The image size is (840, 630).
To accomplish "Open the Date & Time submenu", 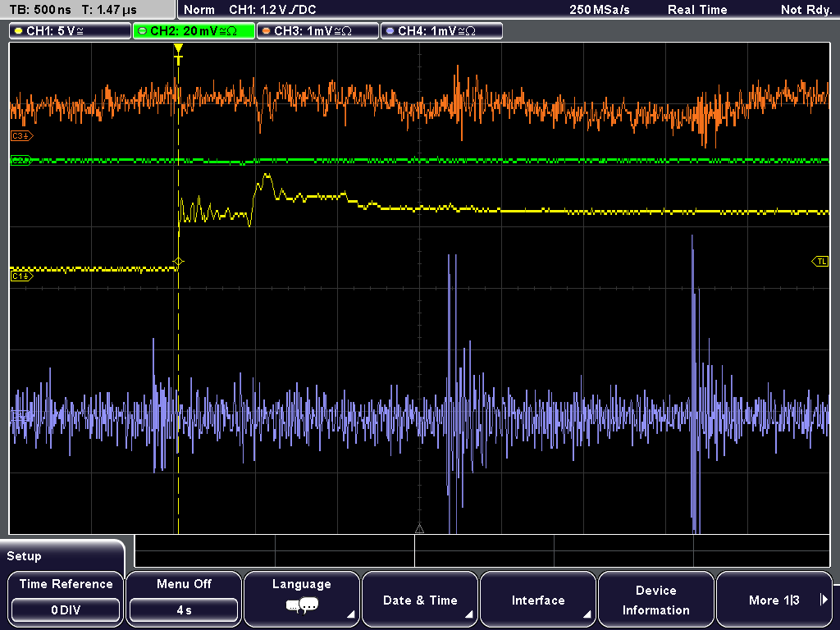I will pos(420,599).
